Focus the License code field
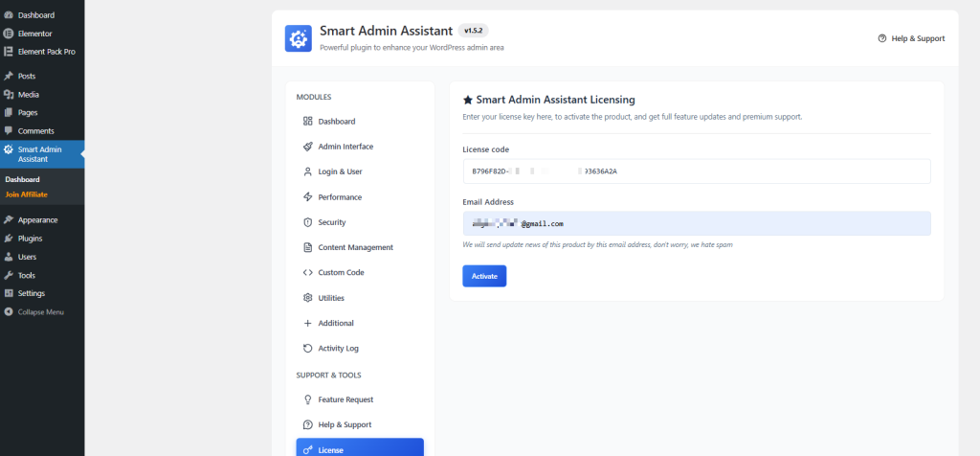The image size is (980, 456). click(697, 171)
